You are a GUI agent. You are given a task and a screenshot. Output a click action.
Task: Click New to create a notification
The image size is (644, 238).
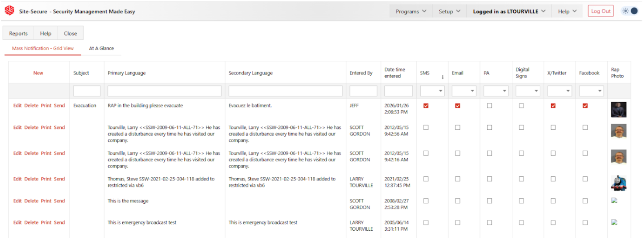(x=38, y=73)
